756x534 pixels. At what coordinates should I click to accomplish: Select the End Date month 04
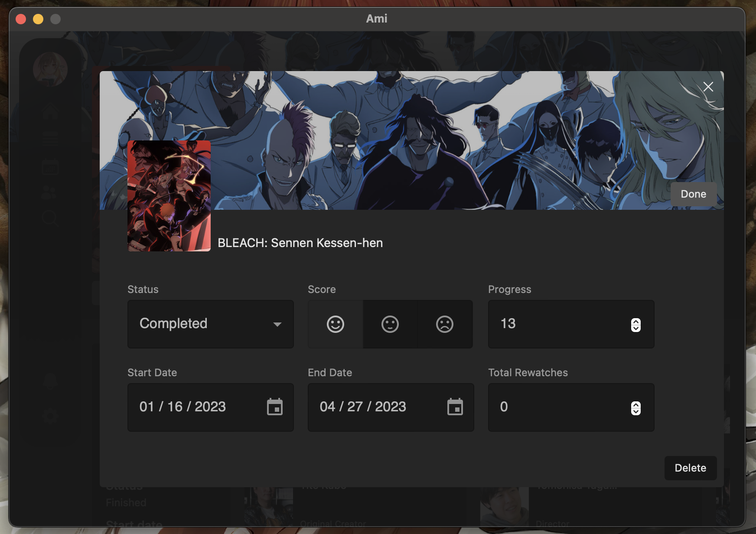[x=327, y=407]
